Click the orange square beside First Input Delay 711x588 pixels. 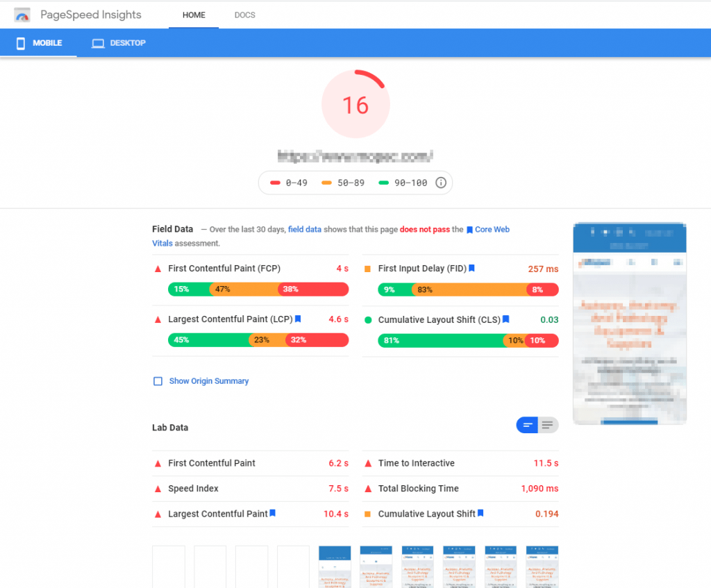[x=368, y=269]
